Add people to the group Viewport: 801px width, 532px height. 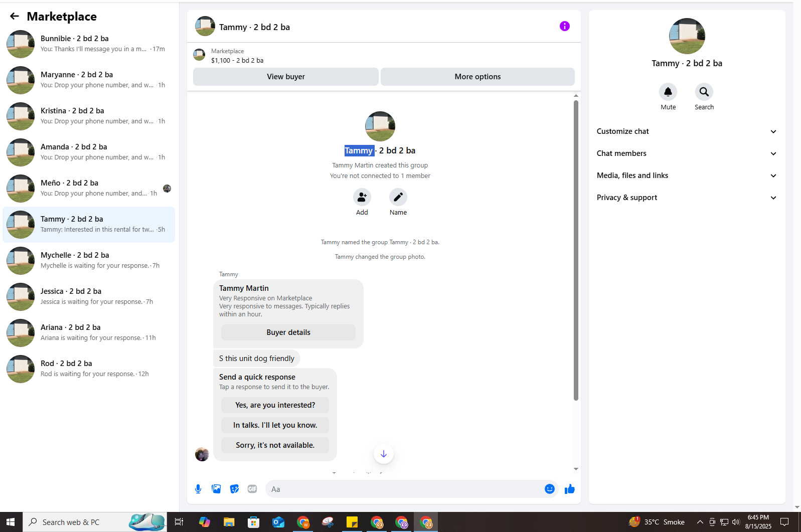click(362, 197)
